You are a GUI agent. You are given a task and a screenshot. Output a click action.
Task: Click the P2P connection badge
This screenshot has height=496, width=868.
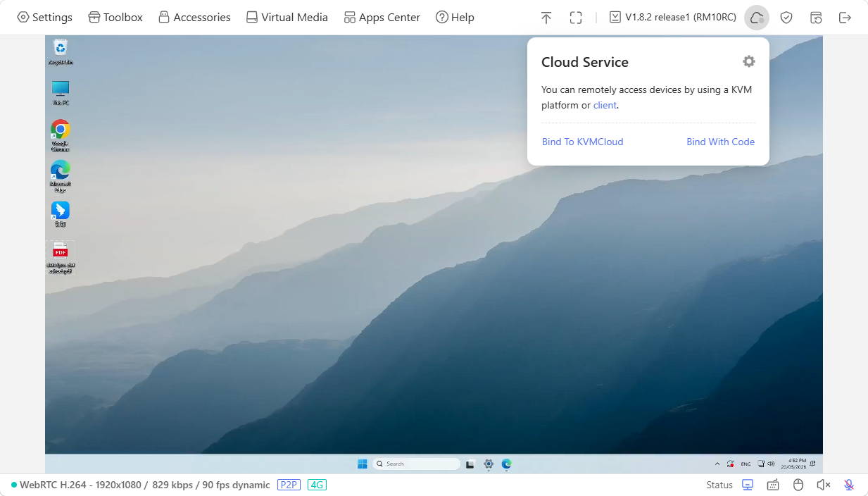[289, 485]
